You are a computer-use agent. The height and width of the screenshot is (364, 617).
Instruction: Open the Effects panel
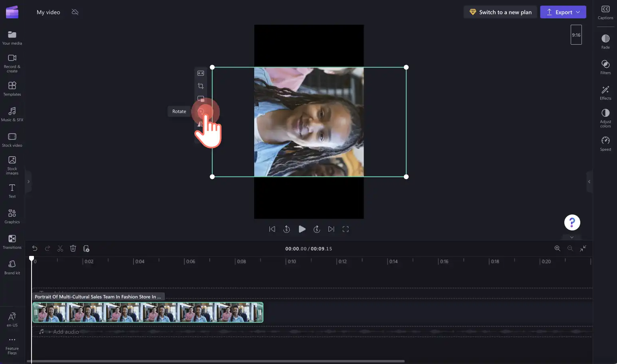coord(605,92)
